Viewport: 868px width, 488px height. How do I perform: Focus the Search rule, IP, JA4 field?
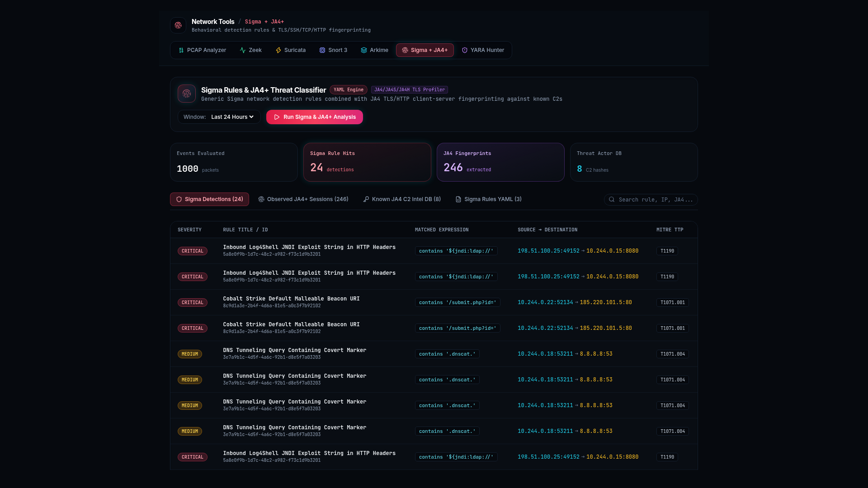[651, 200]
